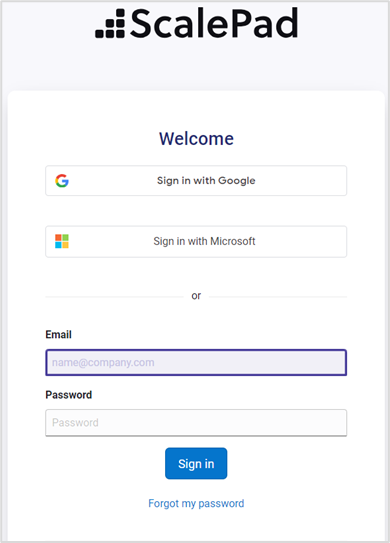The height and width of the screenshot is (543, 390).
Task: Choose Sign in with Microsoft
Action: coord(196,241)
